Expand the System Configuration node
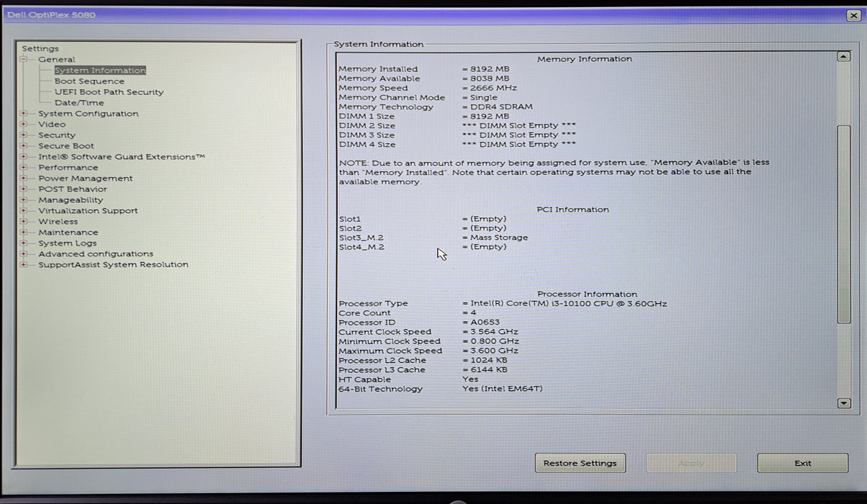This screenshot has height=504, width=867. click(24, 113)
